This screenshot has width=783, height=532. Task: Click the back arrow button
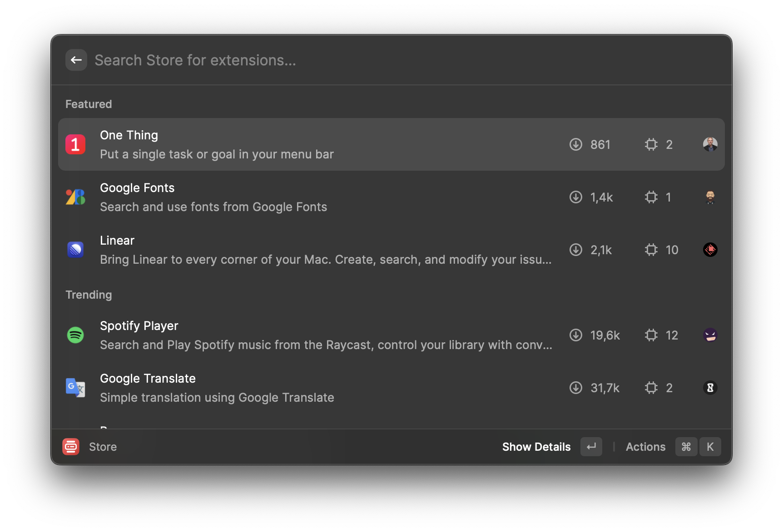[x=76, y=60]
